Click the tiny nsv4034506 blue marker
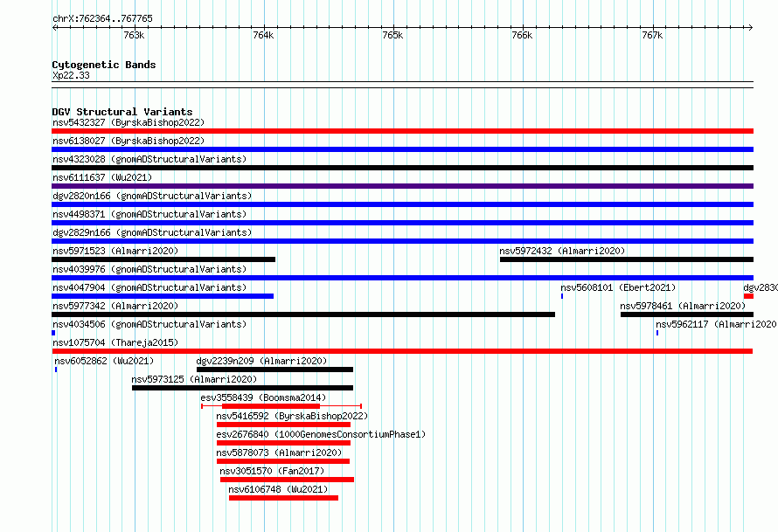 (x=53, y=333)
